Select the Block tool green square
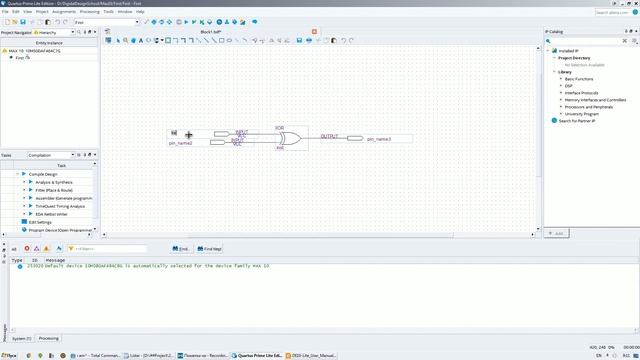Image resolution: width=640 pixels, height=360 pixels. (x=168, y=40)
